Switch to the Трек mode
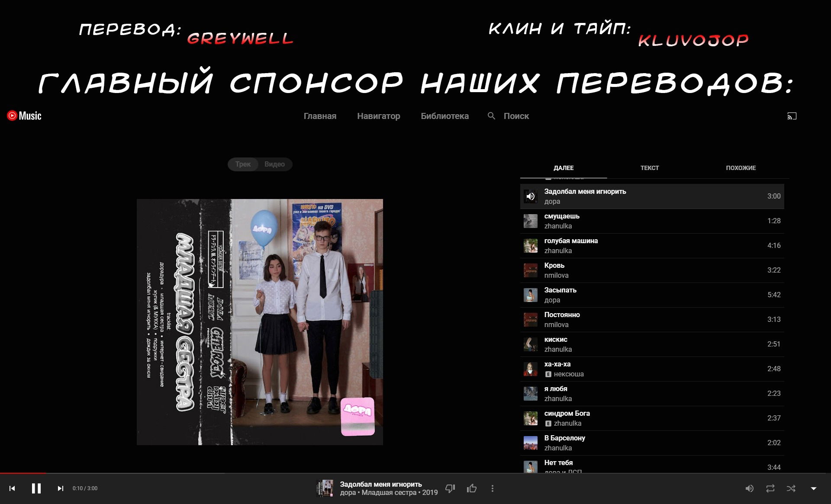831x504 pixels. [x=243, y=164]
